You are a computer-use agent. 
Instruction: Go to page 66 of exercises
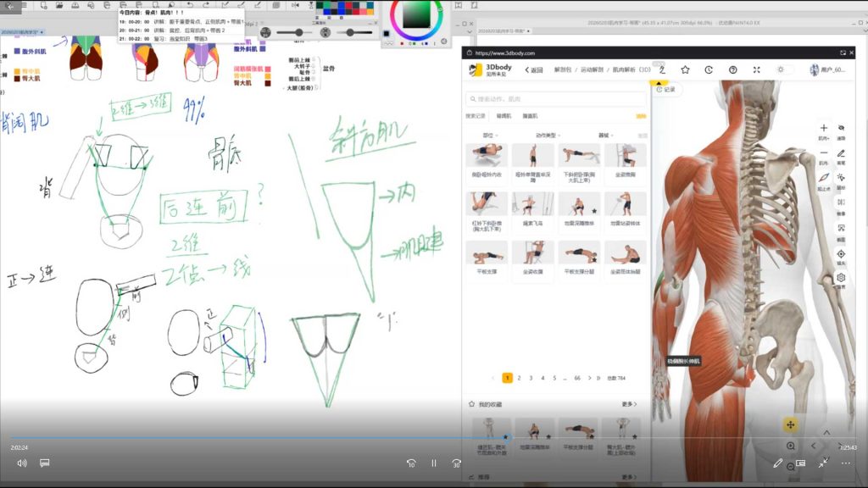click(577, 378)
